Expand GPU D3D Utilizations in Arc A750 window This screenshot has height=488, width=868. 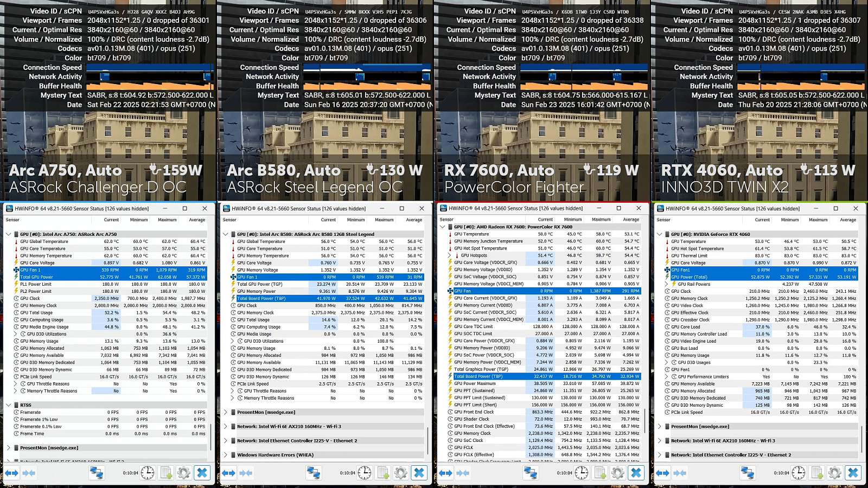click(x=16, y=334)
